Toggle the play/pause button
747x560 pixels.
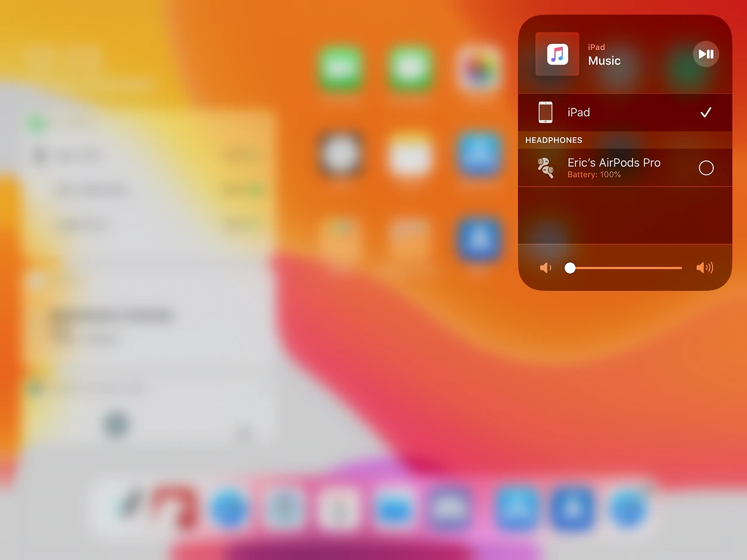point(706,54)
